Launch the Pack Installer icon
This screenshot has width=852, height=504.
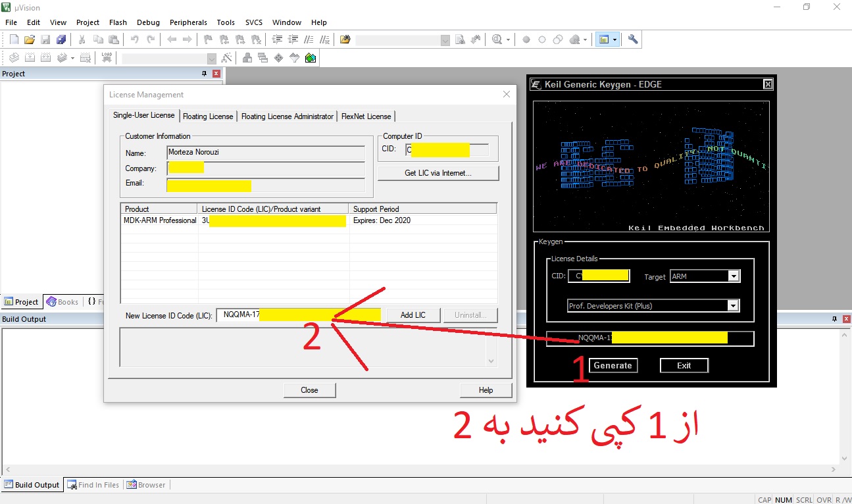(x=311, y=58)
